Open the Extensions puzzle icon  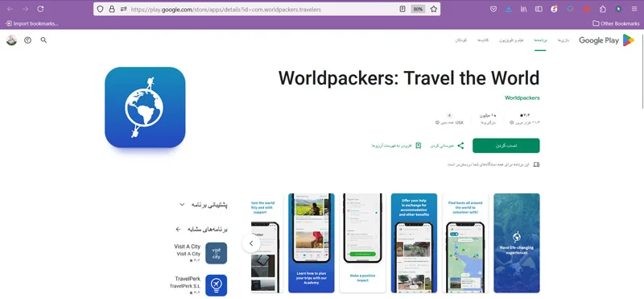(602, 9)
